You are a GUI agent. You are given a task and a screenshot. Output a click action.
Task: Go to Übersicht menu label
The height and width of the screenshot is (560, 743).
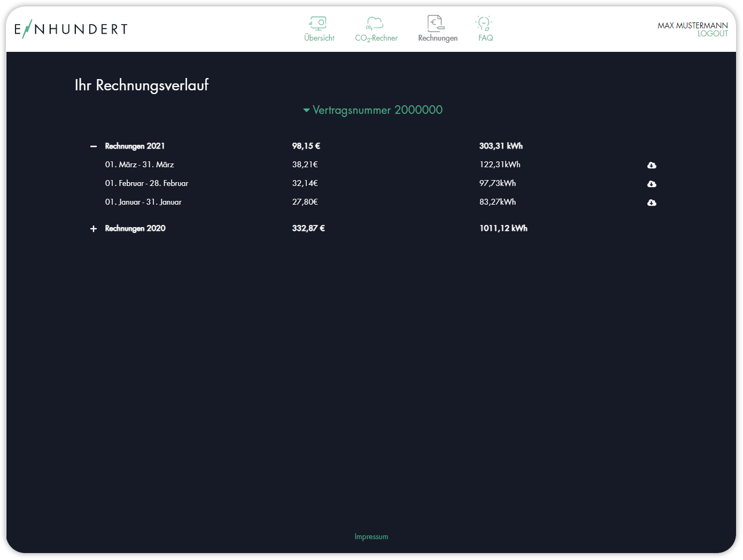[x=319, y=38]
